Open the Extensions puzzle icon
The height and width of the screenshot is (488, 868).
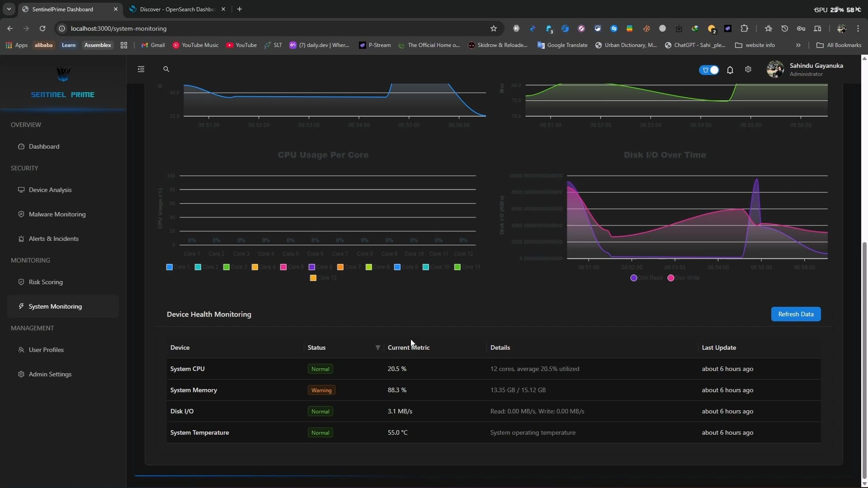[744, 28]
